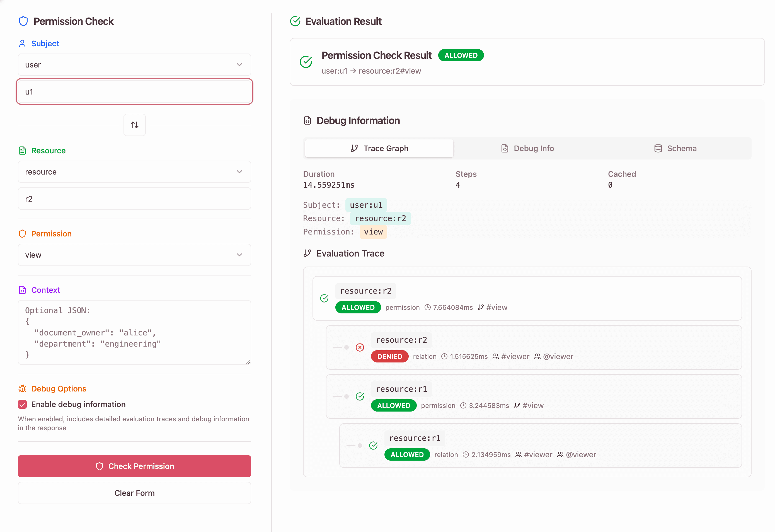Click the subject ID field containing u1

pos(134,91)
